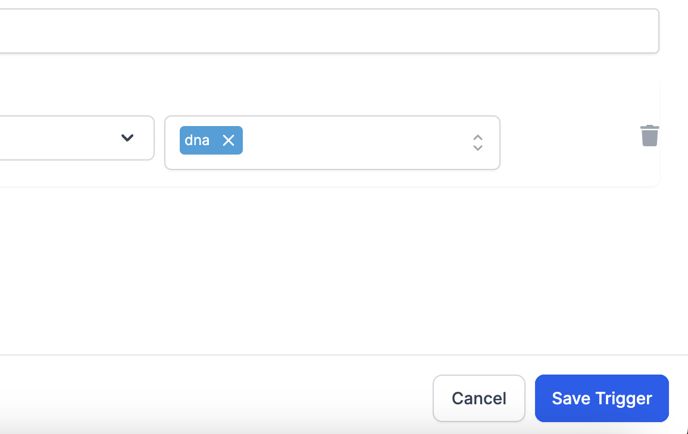Click the Save Trigger button
This screenshot has height=434, width=688.
click(601, 398)
